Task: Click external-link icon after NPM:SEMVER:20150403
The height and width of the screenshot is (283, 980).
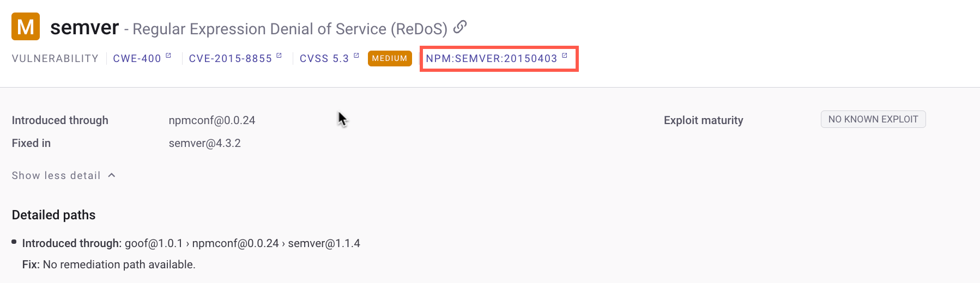Action: tap(565, 56)
